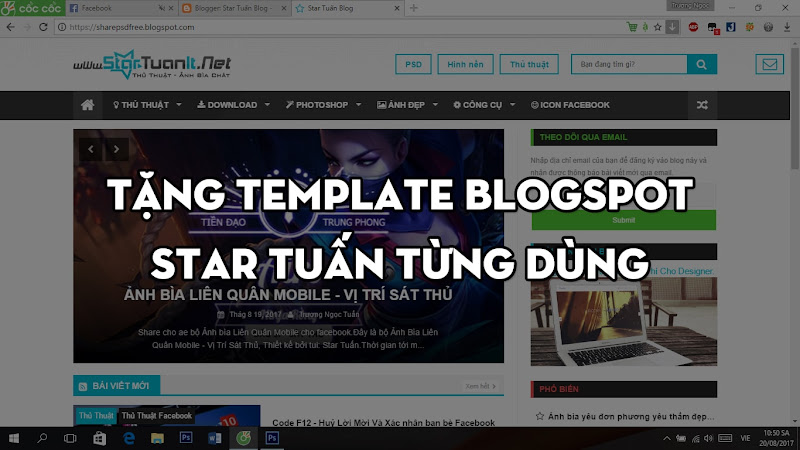
Task: Open the download arrow box in the address bar
Action: (672, 27)
